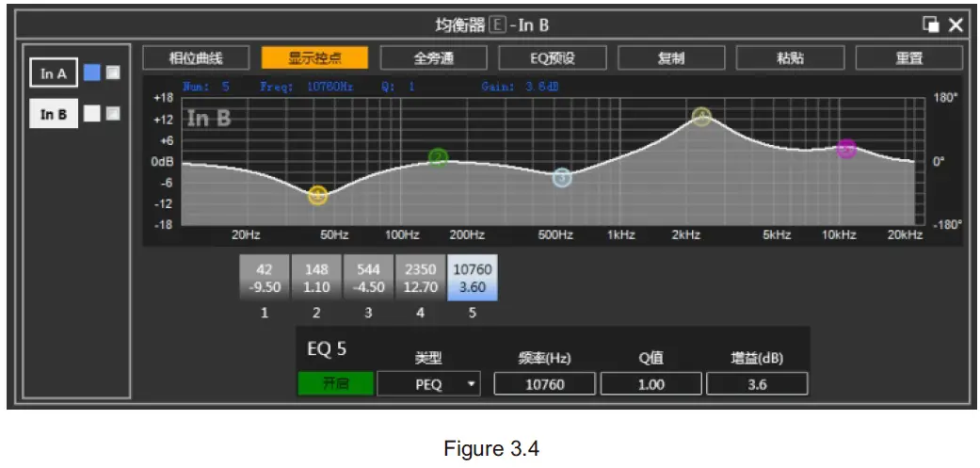Click the 'Num: 5' readout text

(206, 87)
